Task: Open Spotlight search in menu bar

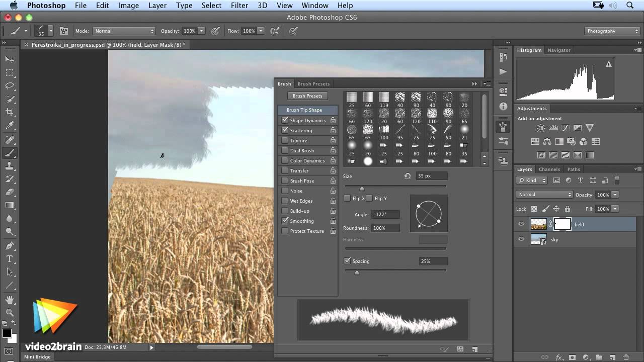Action: (x=630, y=5)
